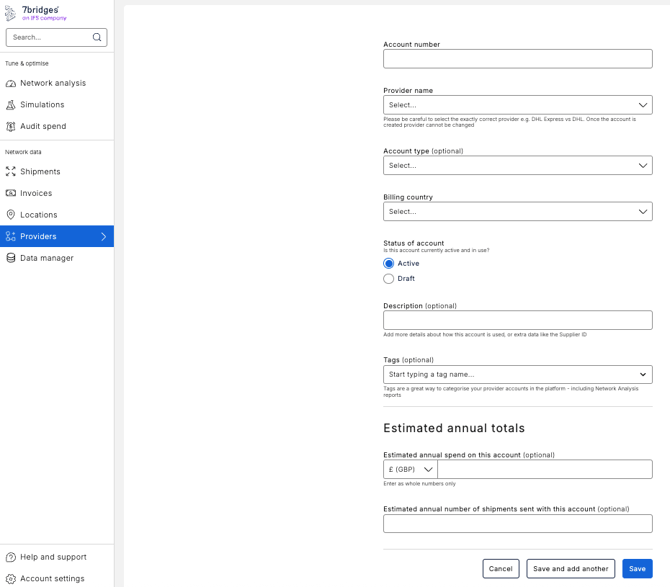670x587 pixels.
Task: Click the 7bridges logo icon
Action: [x=11, y=13]
